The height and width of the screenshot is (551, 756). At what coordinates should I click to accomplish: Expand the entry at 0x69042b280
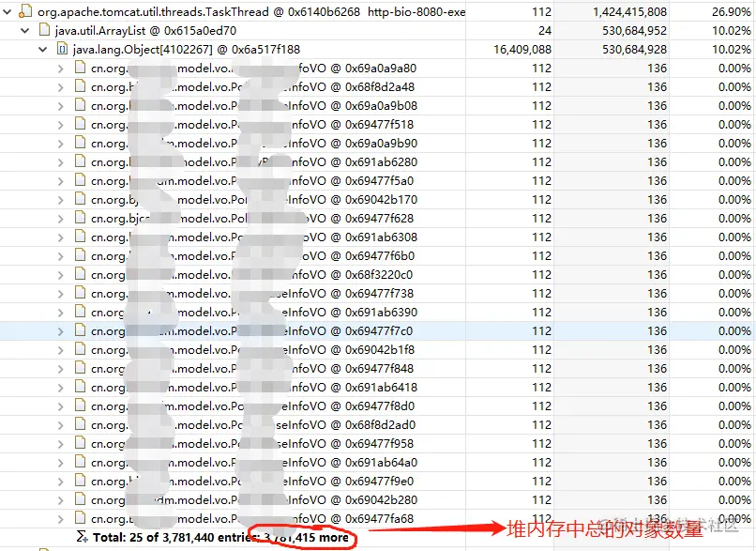tap(61, 501)
